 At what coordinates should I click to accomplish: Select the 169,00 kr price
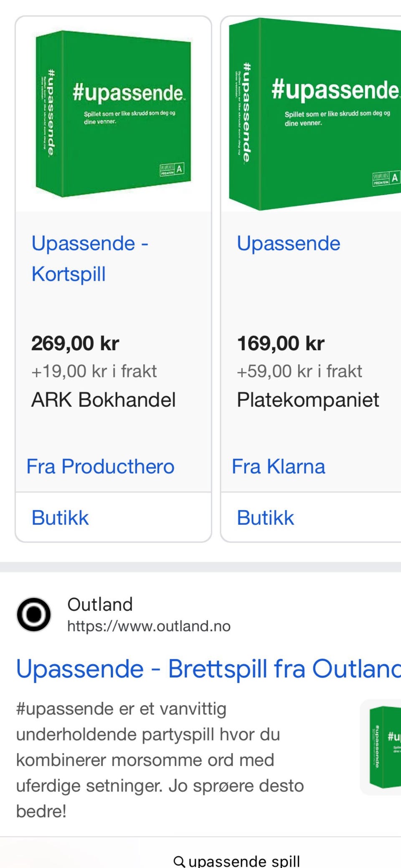click(281, 343)
